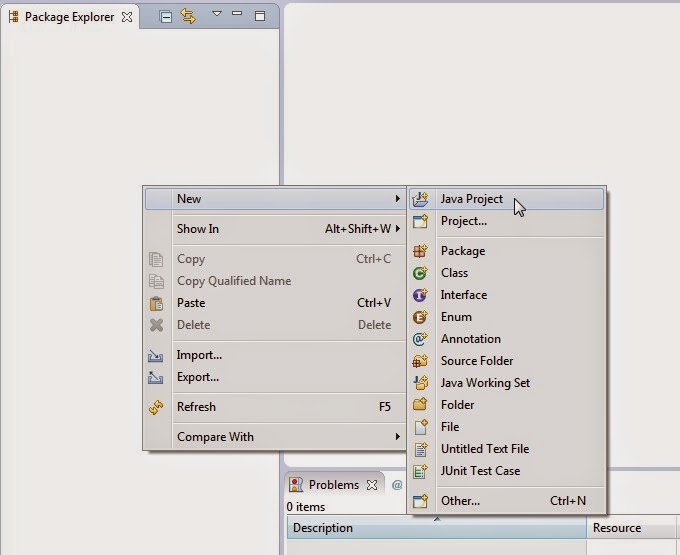Open the New context menu item

pos(275,199)
